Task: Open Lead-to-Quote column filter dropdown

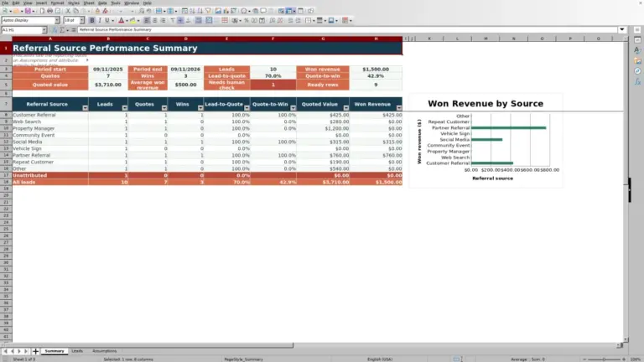Action: click(x=247, y=108)
